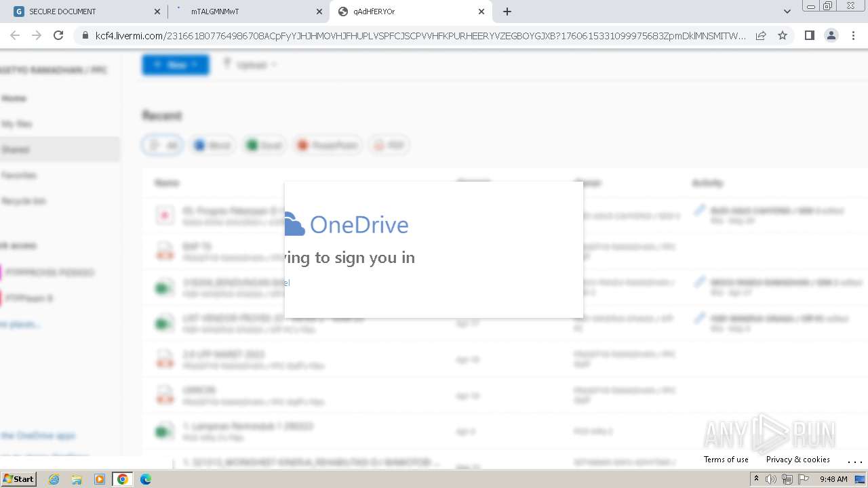Open Home in the OneDrive sidebar
Viewport: 868px width, 488px height.
coord(14,98)
